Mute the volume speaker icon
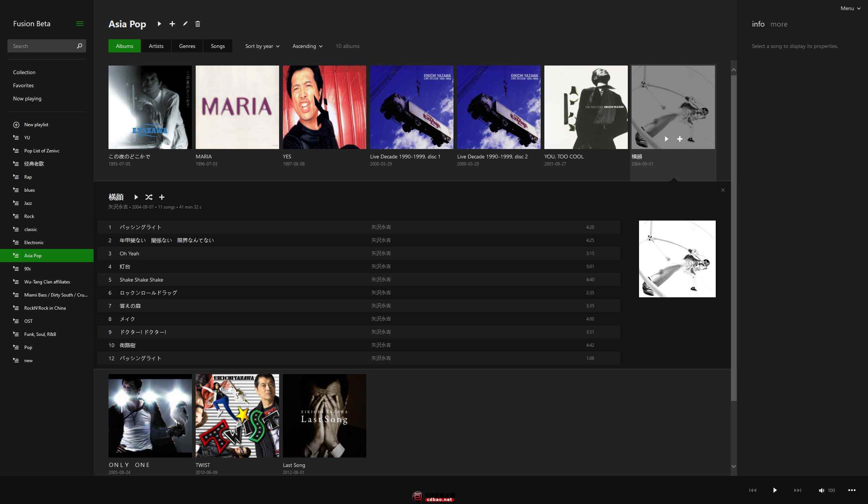This screenshot has height=504, width=868. pos(821,491)
